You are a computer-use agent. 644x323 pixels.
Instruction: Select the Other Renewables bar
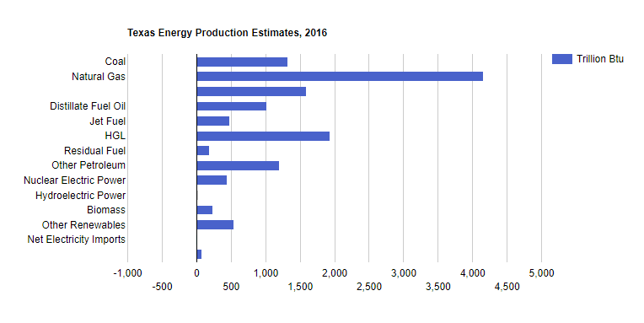point(215,225)
